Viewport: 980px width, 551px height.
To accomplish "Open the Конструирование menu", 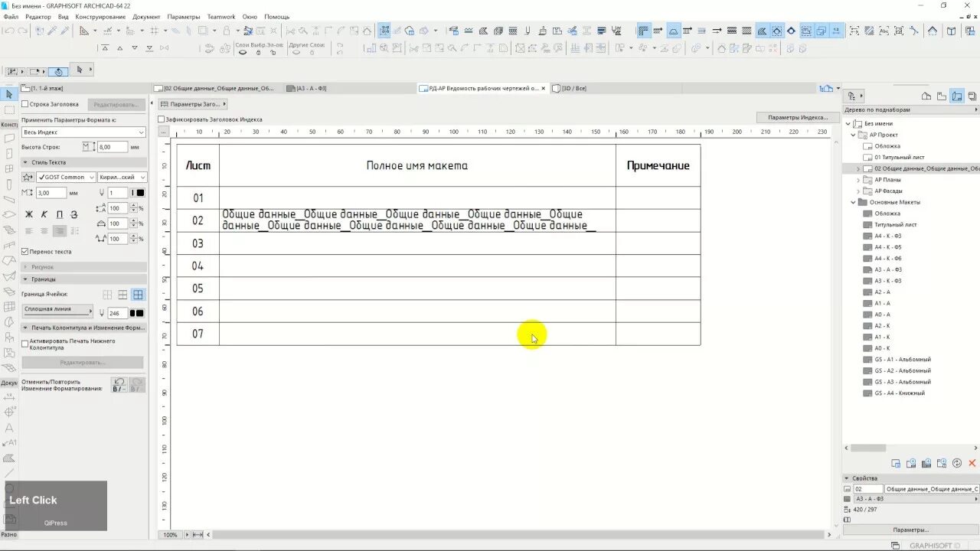I will pyautogui.click(x=100, y=17).
